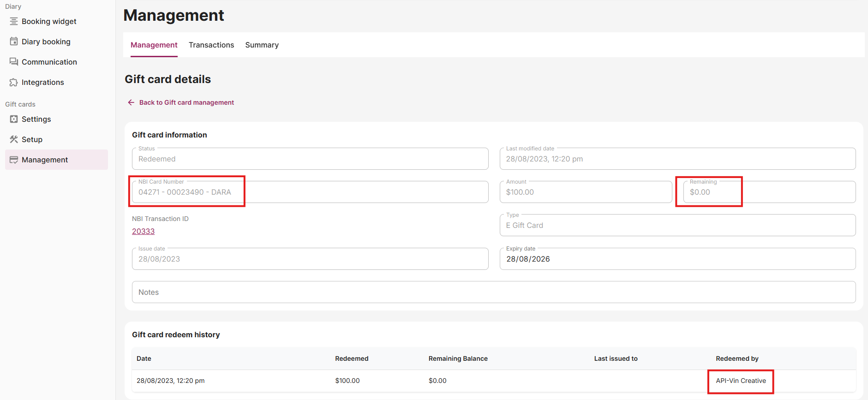Switch to the Transactions tab
Viewport: 868px width, 400px height.
(x=211, y=45)
